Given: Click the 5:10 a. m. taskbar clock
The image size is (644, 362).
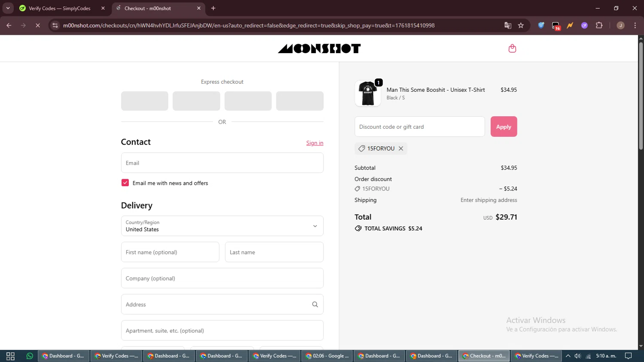Looking at the screenshot, I should pyautogui.click(x=606, y=356).
